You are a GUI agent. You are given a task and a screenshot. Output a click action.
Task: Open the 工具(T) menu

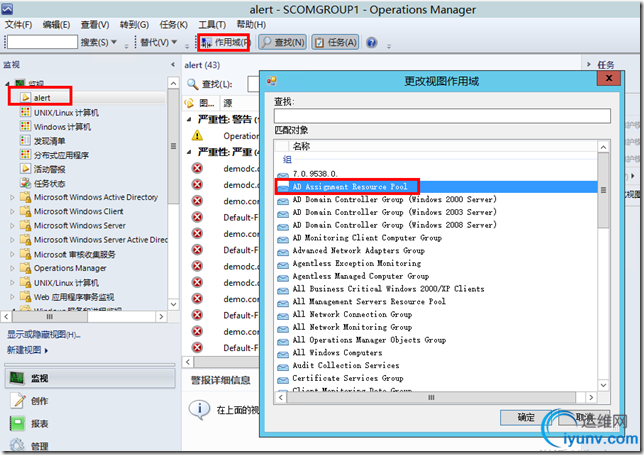[x=212, y=25]
